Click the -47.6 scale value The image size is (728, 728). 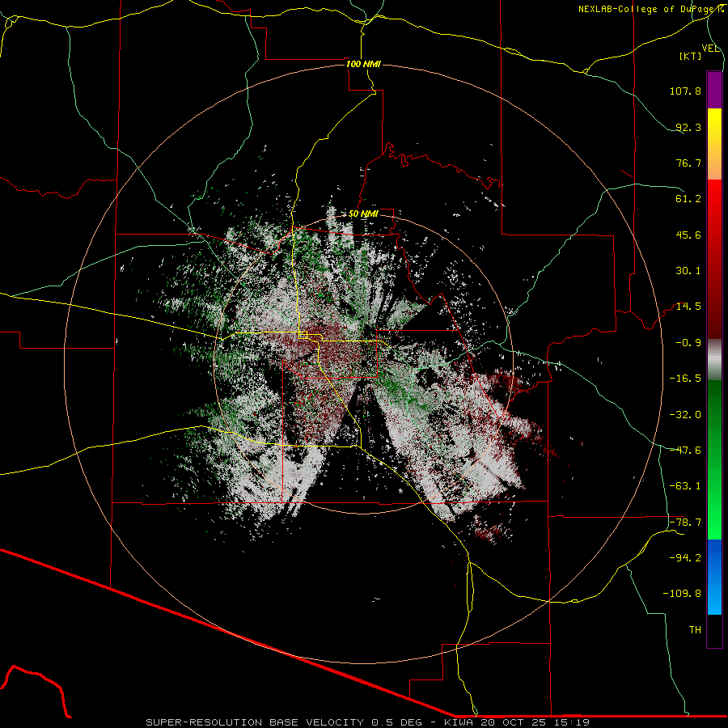point(685,451)
